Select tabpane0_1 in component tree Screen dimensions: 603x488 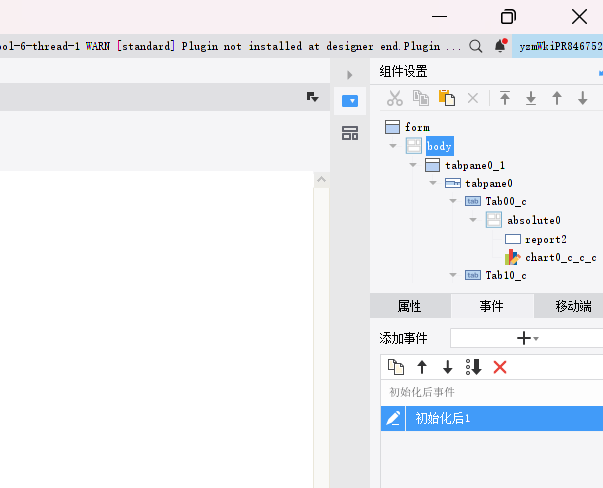pyautogui.click(x=475, y=165)
